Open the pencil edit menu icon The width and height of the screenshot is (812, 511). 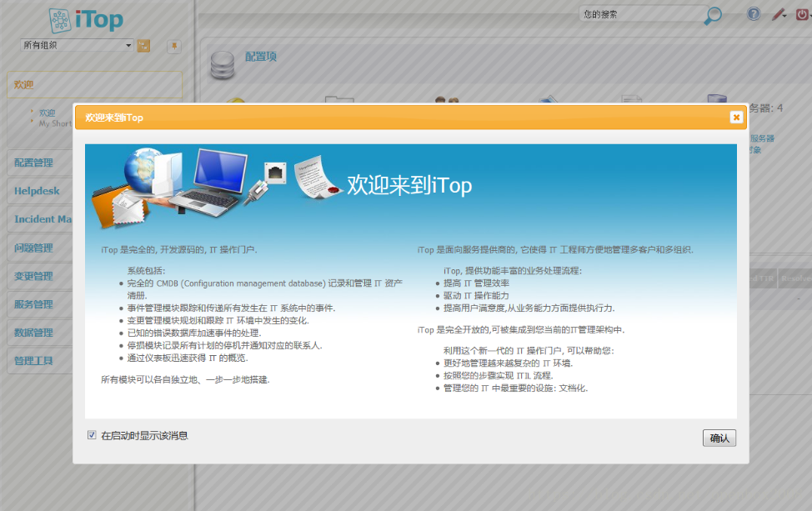(x=779, y=14)
